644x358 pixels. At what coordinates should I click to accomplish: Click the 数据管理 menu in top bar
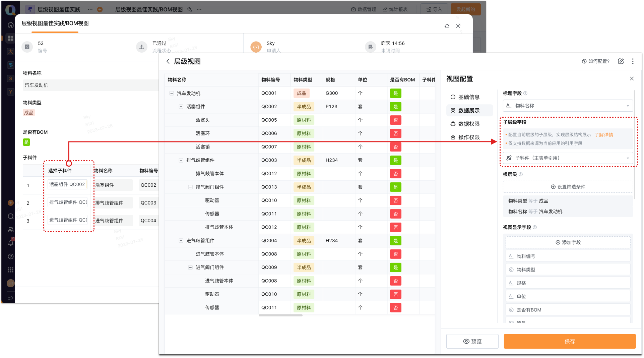(x=364, y=9)
